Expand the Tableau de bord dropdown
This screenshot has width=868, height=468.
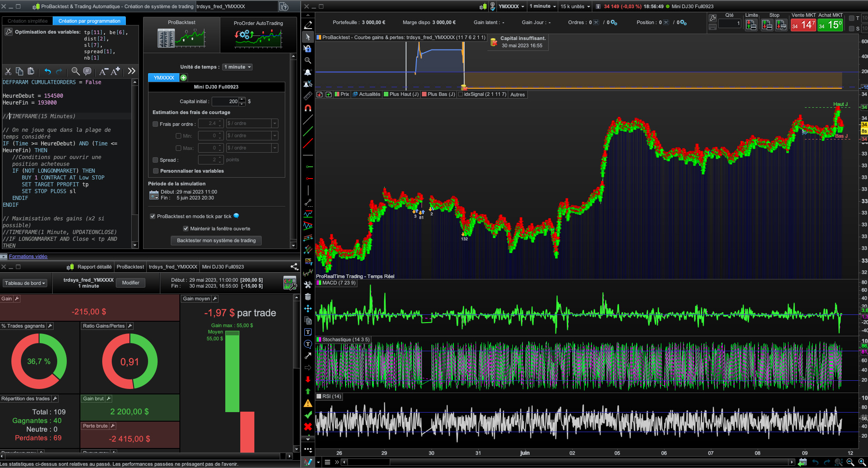coord(25,283)
